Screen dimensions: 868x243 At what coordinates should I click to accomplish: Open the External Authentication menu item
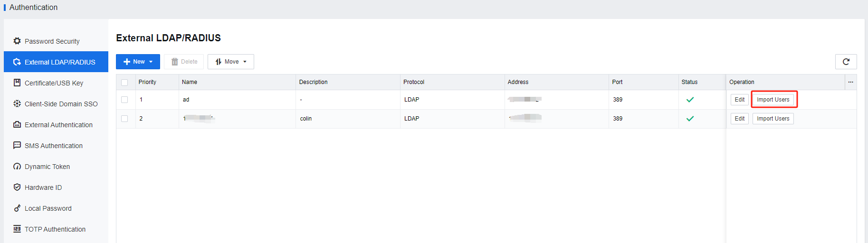[x=58, y=125]
